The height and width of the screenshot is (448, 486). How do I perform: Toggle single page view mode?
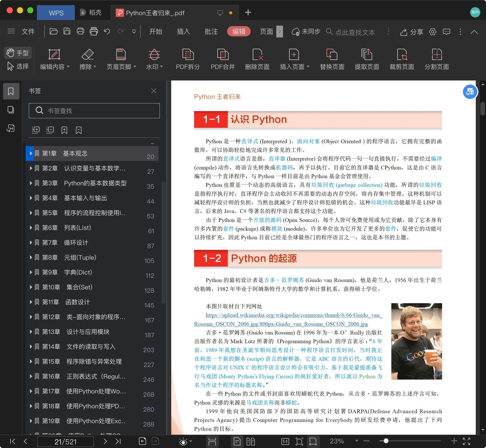tap(237, 441)
